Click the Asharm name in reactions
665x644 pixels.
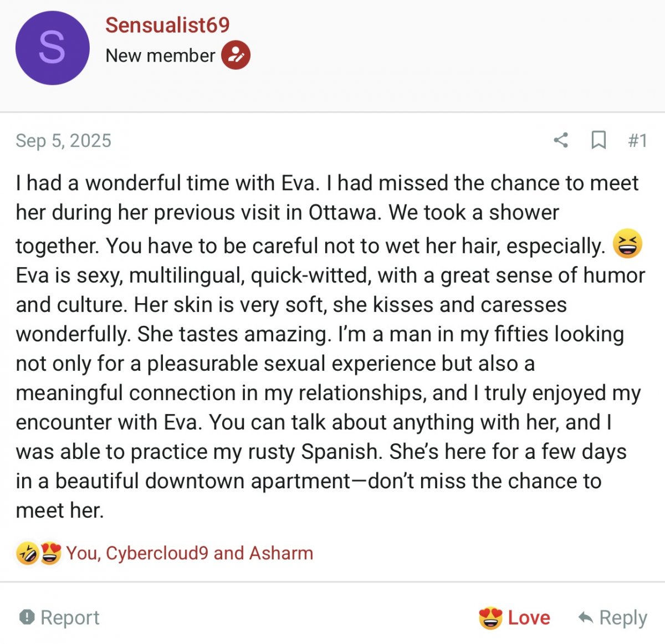click(281, 553)
